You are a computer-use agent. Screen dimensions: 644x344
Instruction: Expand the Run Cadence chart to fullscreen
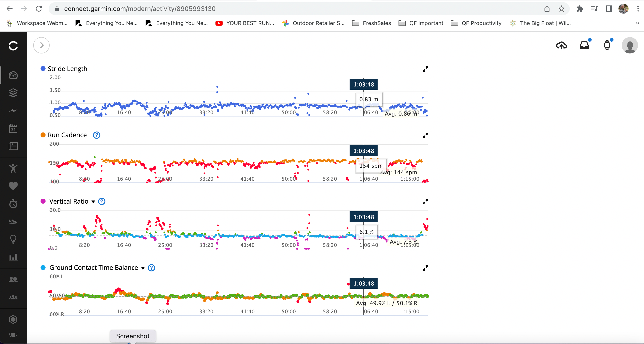click(425, 135)
